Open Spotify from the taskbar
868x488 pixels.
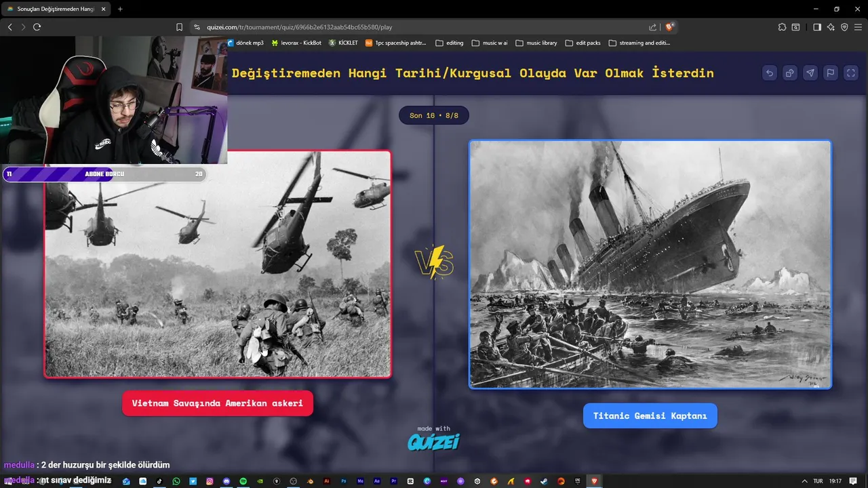[243, 481]
